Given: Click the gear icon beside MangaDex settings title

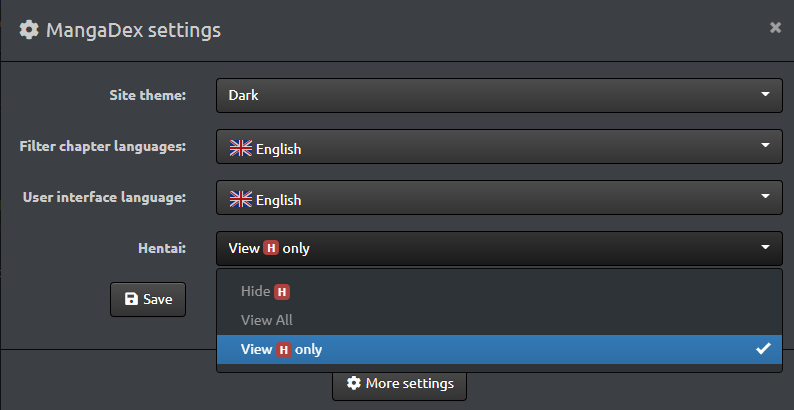Looking at the screenshot, I should click(x=29, y=30).
